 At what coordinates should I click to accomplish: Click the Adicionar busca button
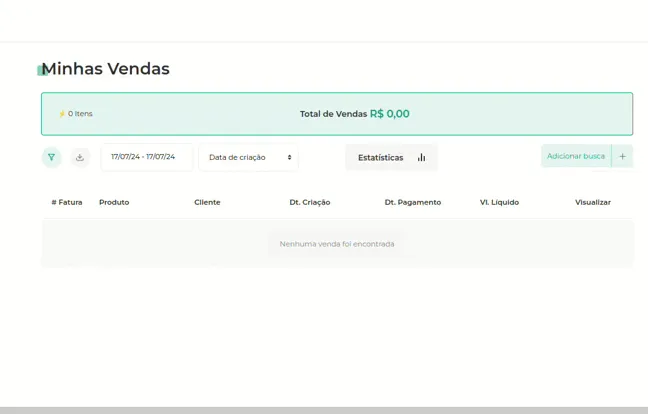pos(576,156)
